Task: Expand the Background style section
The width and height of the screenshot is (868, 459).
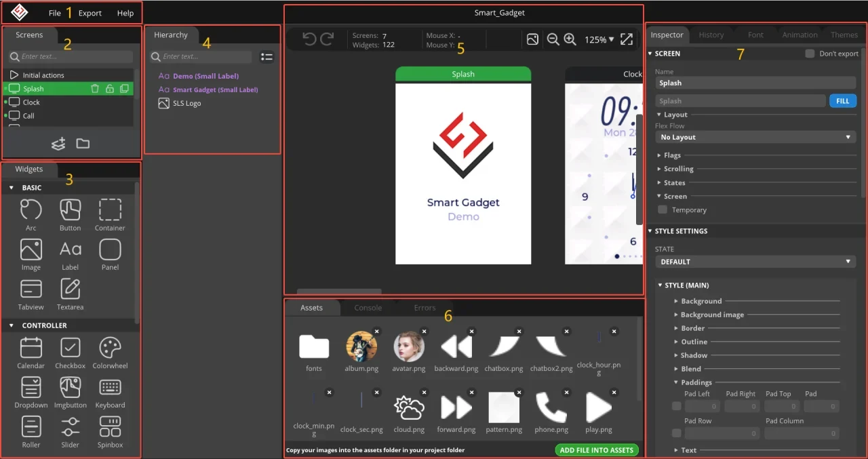Action: (x=701, y=301)
